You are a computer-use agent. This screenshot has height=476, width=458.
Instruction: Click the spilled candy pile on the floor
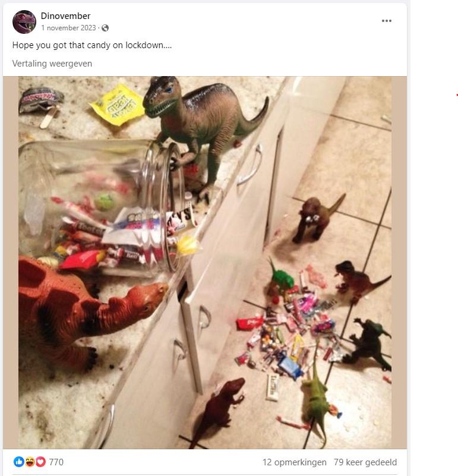click(291, 339)
